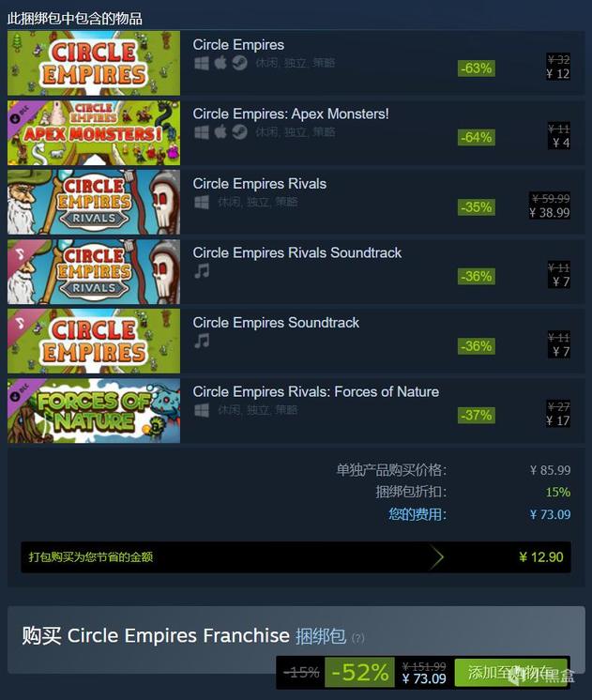Click music note under Circle Empires Soundtrack

202,341
